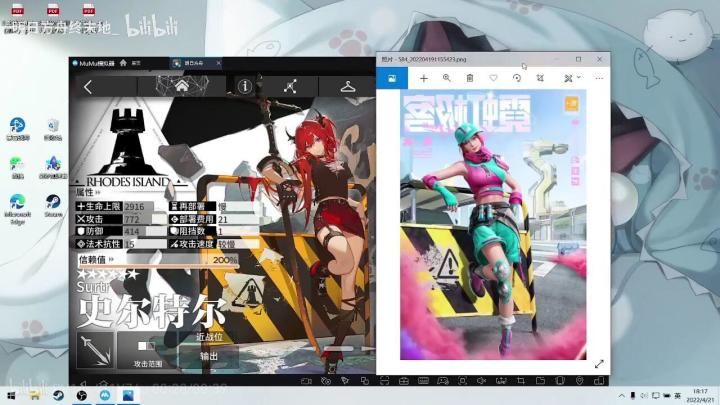This screenshot has height=405, width=720.
Task: Click the 攻击速度 stat row
Action: coord(214,244)
